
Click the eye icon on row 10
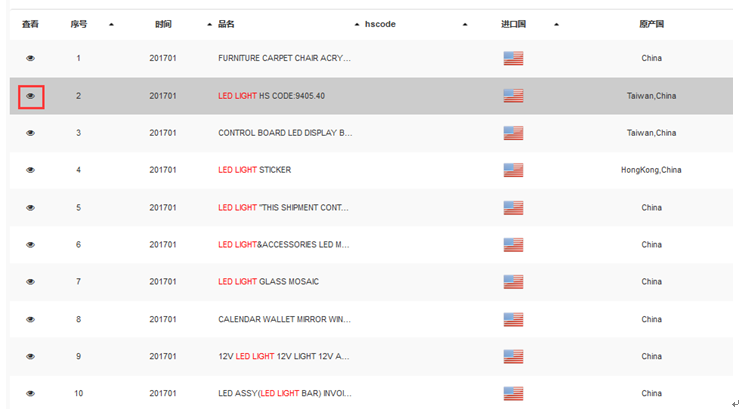point(30,393)
